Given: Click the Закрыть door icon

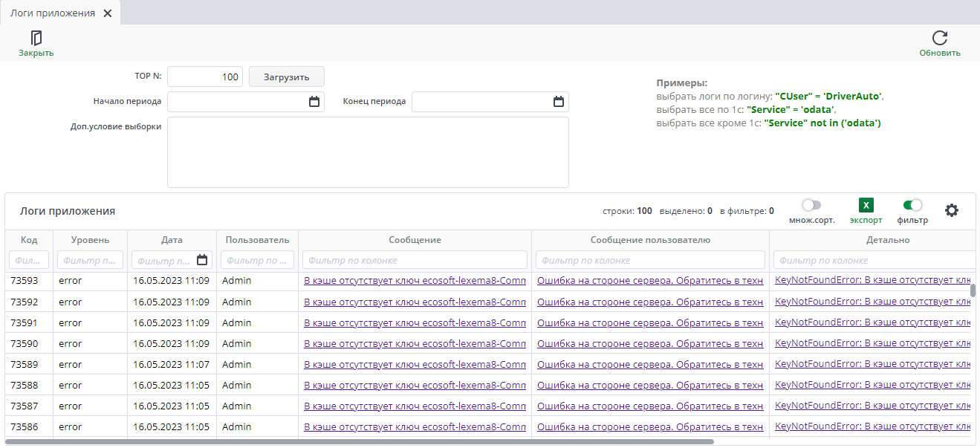Looking at the screenshot, I should 36,38.
